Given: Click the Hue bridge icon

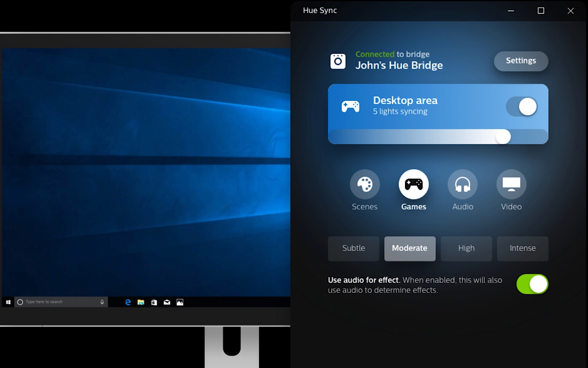Looking at the screenshot, I should click(338, 61).
